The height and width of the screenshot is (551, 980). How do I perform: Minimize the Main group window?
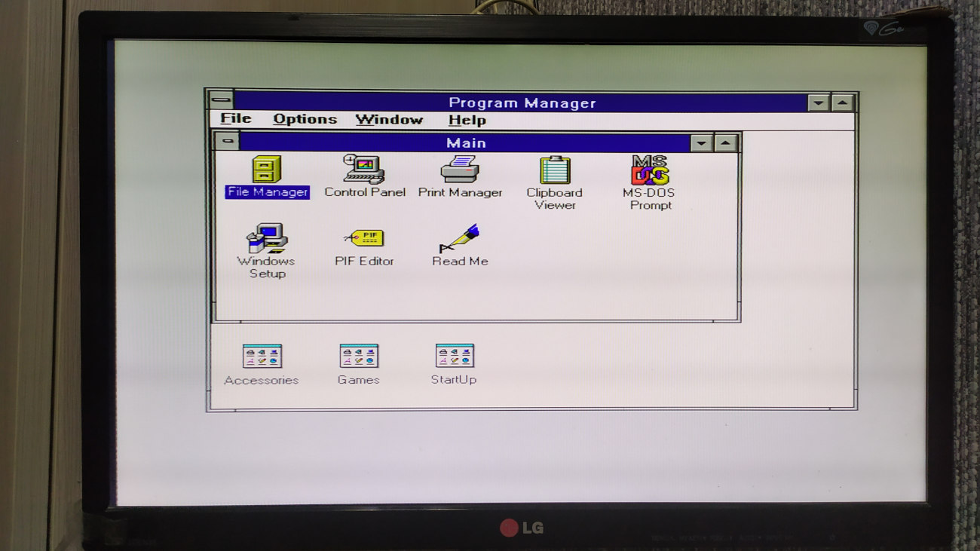coord(702,142)
